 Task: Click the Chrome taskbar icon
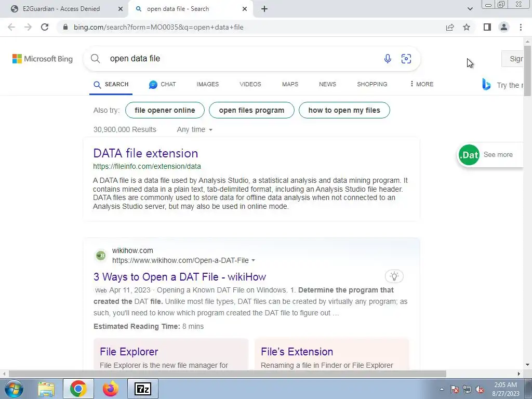click(x=78, y=389)
